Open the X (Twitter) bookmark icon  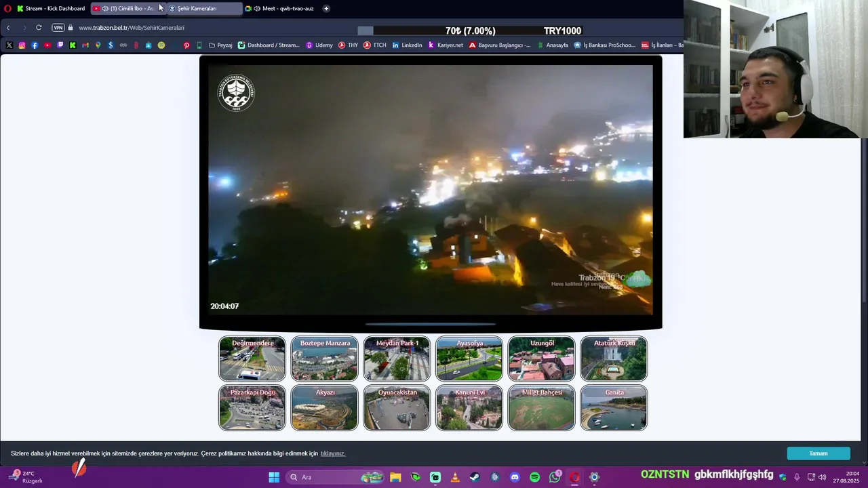point(9,45)
